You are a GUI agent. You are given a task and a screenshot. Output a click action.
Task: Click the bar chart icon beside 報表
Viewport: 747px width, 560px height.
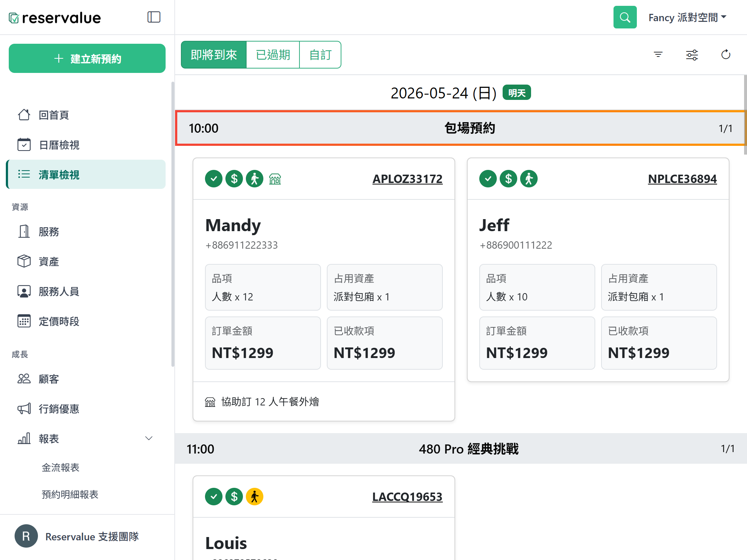[24, 438]
